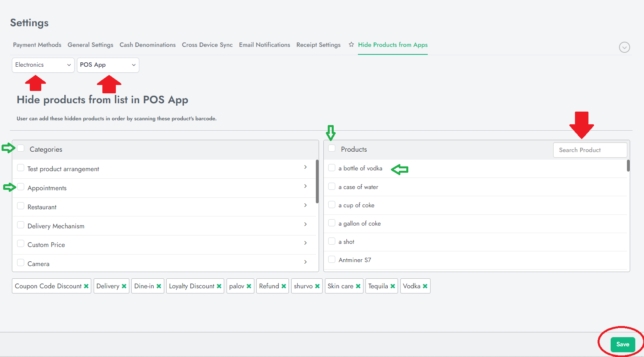Viewport: 644px width, 357px height.
Task: Click the X on the Tequila tag
Action: point(393,286)
